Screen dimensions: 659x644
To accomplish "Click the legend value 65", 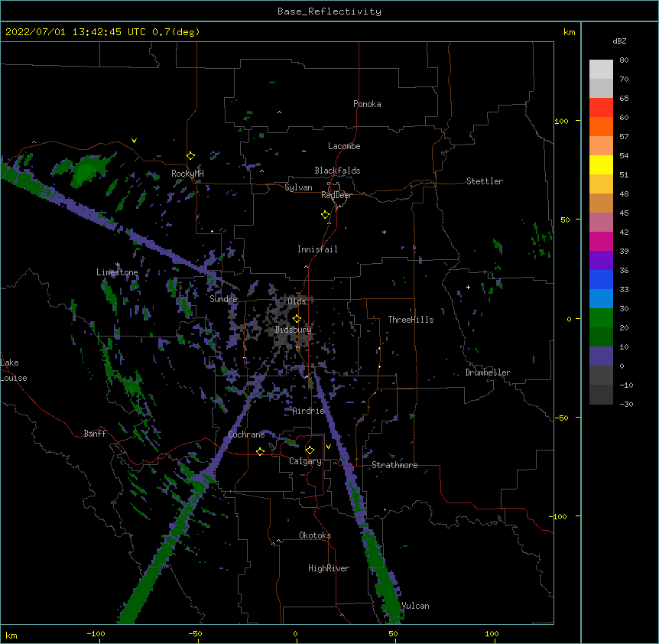I will (x=624, y=99).
